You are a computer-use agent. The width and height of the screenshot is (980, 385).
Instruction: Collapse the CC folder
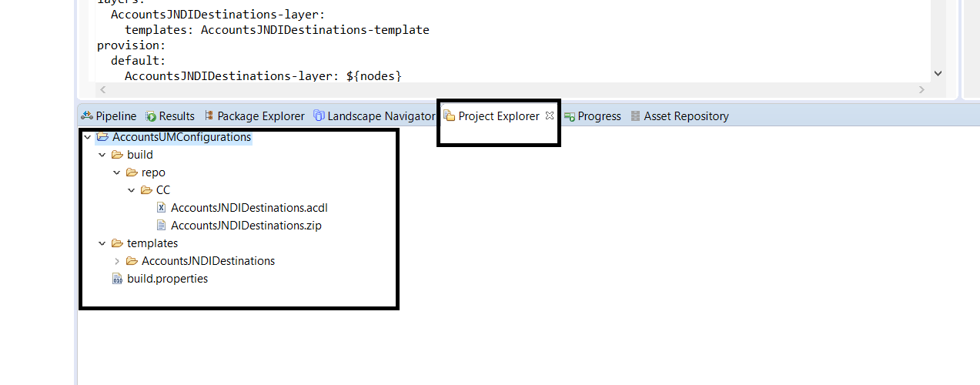[x=131, y=190]
